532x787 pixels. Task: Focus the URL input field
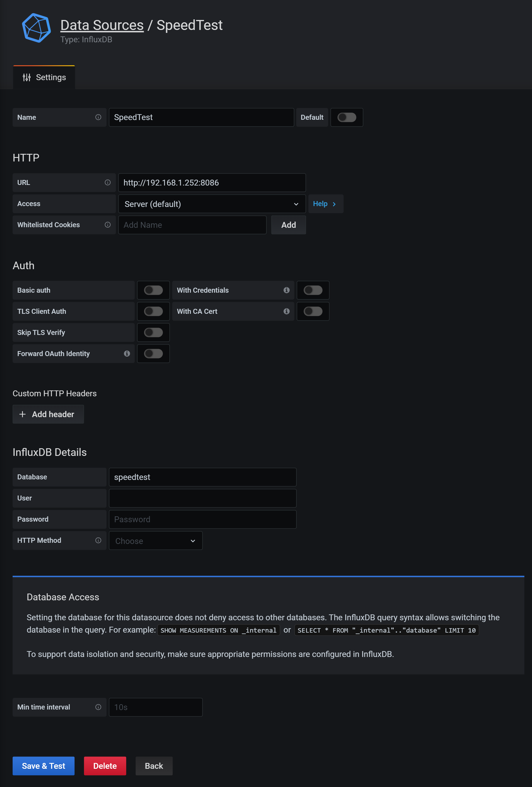coord(212,183)
